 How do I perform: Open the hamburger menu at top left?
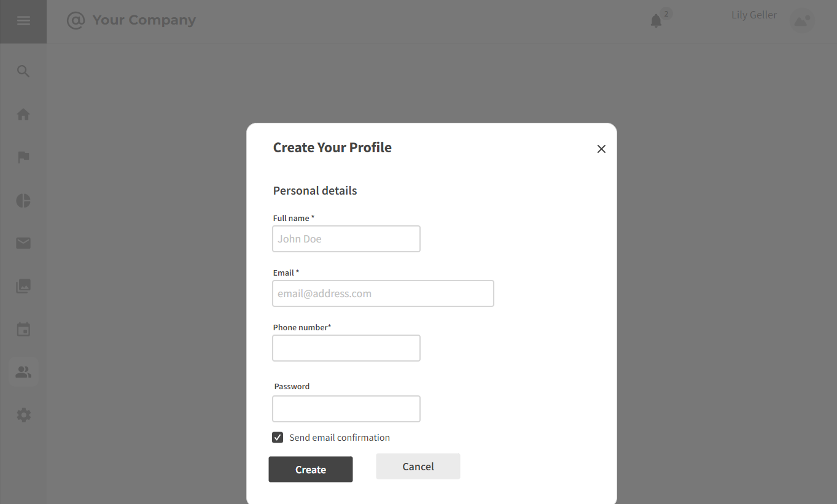23,20
